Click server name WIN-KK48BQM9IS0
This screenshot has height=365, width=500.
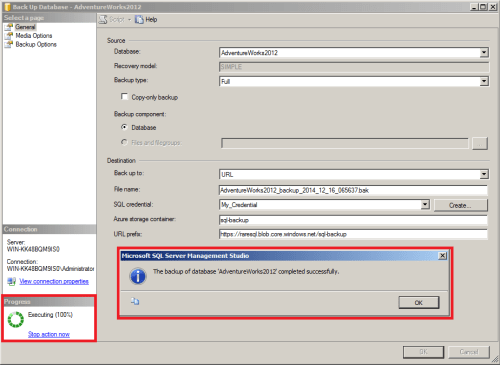[x=33, y=249]
